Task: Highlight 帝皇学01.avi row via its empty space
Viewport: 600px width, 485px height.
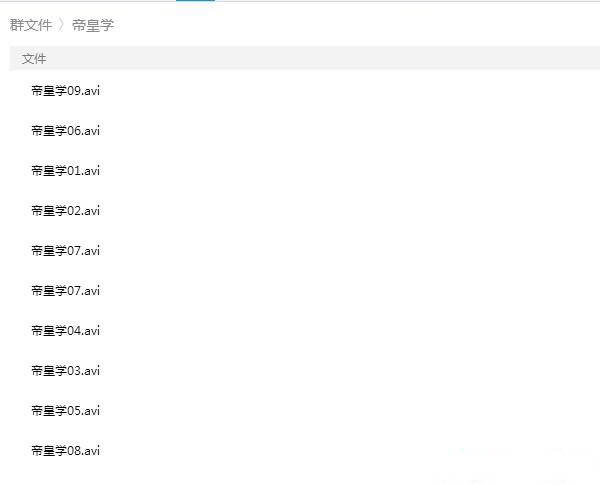Action: pyautogui.click(x=344, y=171)
